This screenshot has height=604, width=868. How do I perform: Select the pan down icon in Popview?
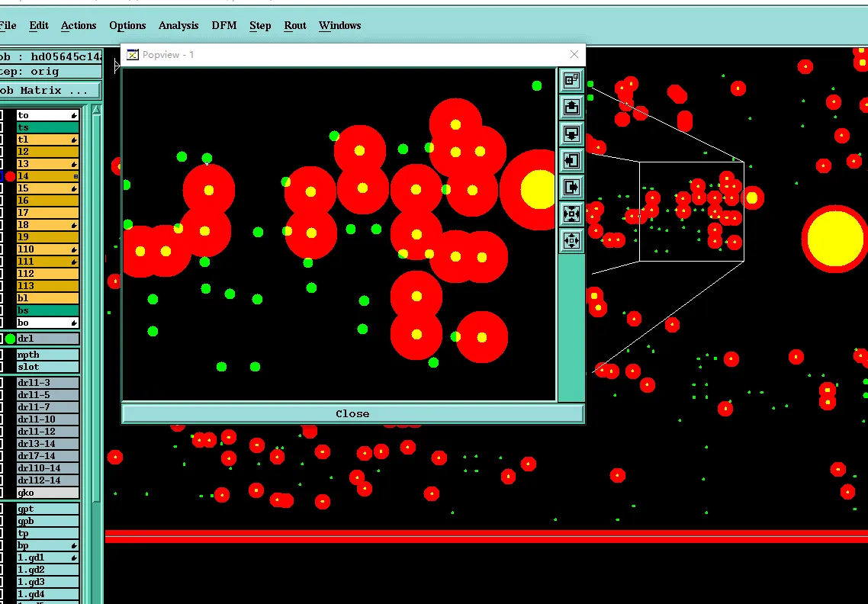click(571, 134)
